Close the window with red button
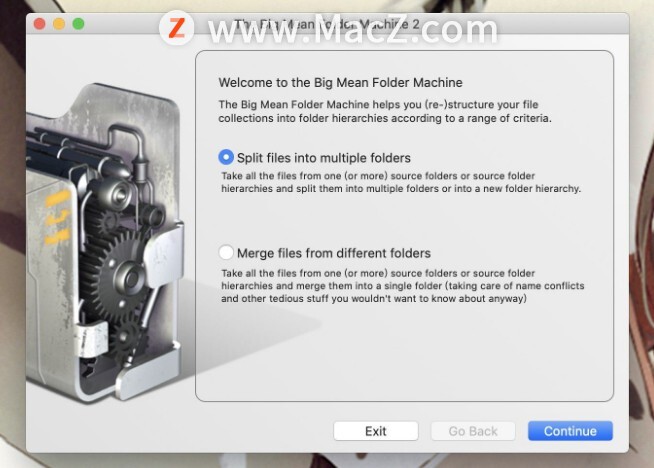This screenshot has height=468, width=654. click(40, 24)
